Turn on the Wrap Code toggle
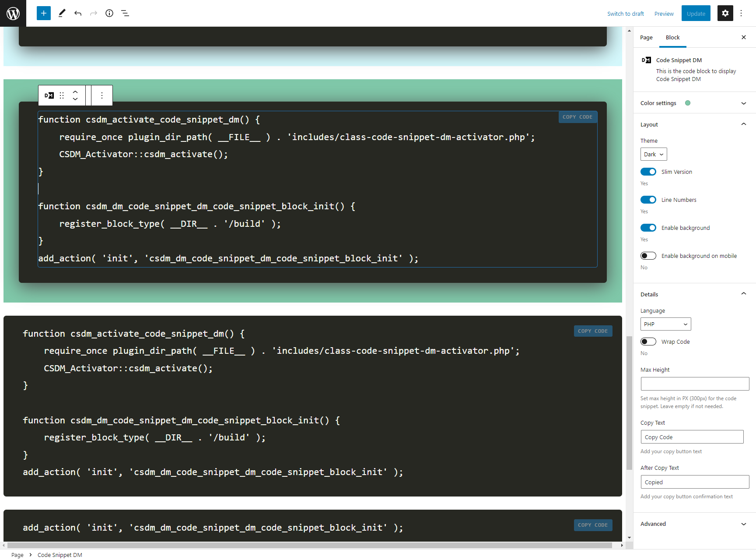This screenshot has width=756, height=560. [648, 342]
